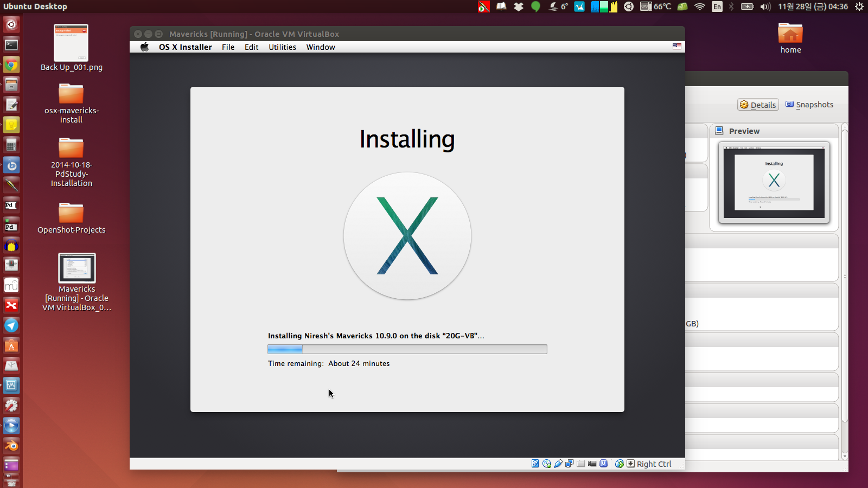Click the 'Time remaining: About 24 minutes' text

tap(329, 363)
